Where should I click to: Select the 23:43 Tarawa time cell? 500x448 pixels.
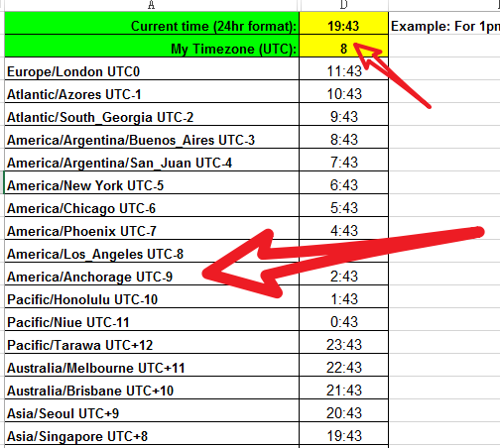coord(343,342)
